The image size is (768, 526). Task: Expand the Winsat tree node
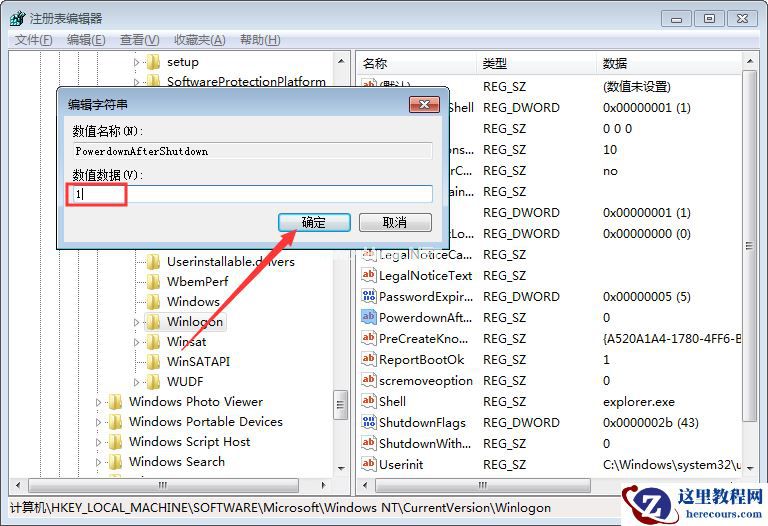[x=137, y=342]
